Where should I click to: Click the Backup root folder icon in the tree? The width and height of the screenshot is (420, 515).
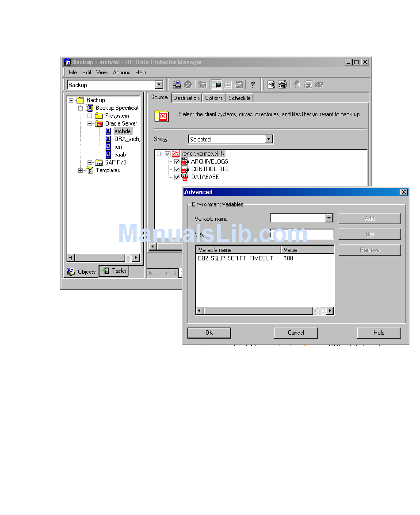(80, 100)
